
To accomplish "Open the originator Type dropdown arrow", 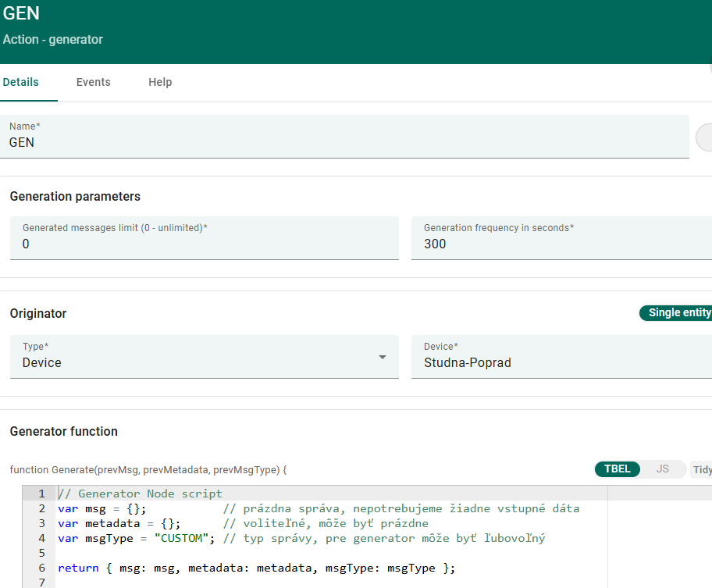I will [382, 358].
